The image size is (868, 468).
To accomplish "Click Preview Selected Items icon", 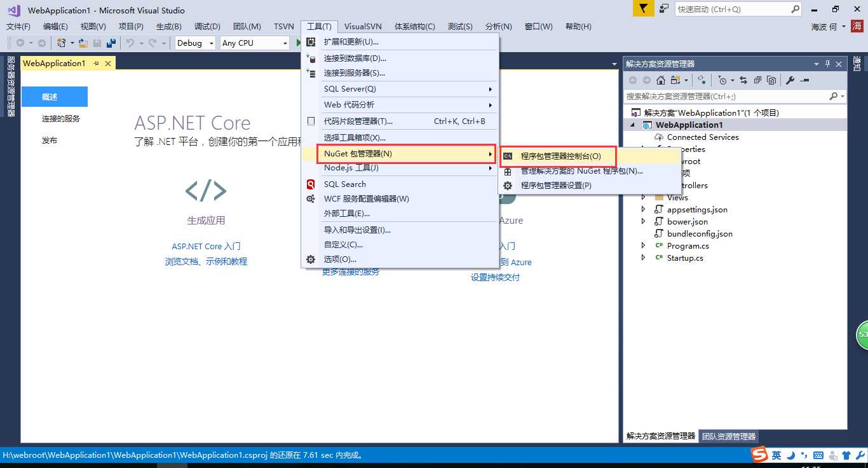I will [x=805, y=80].
